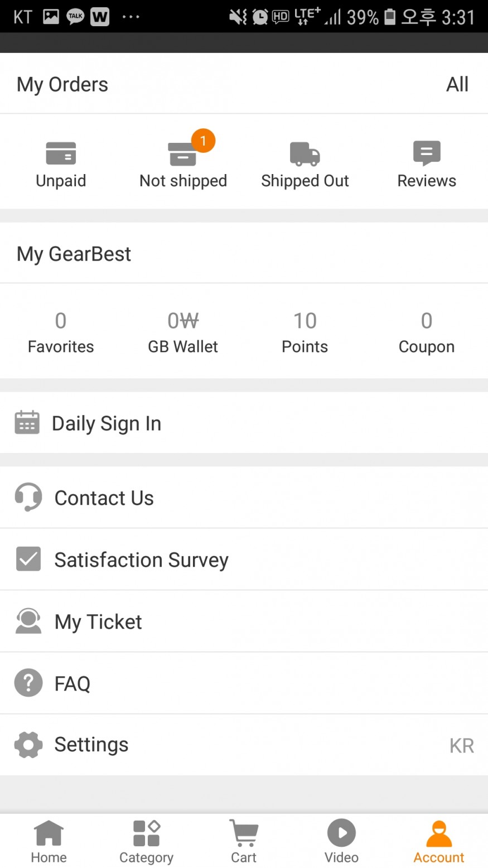Open Not shipped orders box icon
Image resolution: width=488 pixels, height=868 pixels.
tap(182, 155)
